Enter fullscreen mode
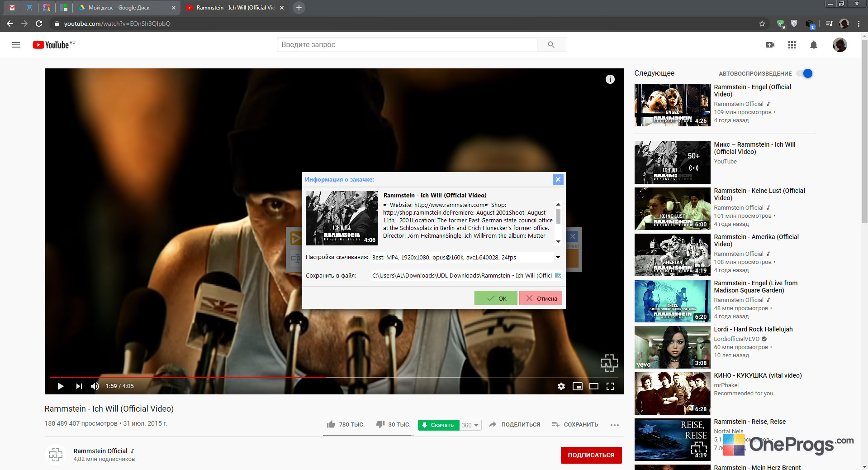The height and width of the screenshot is (470, 868). (x=610, y=386)
